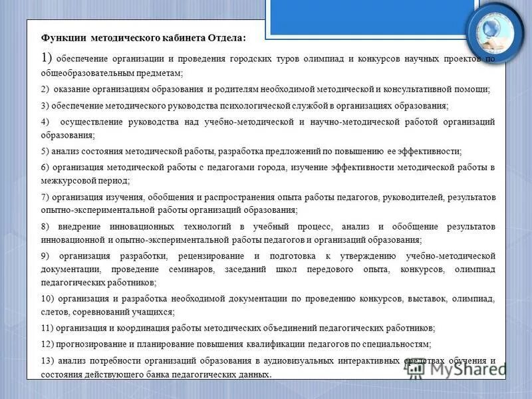
Task: Click item 11 about 'методических объединений'
Action: point(238,328)
